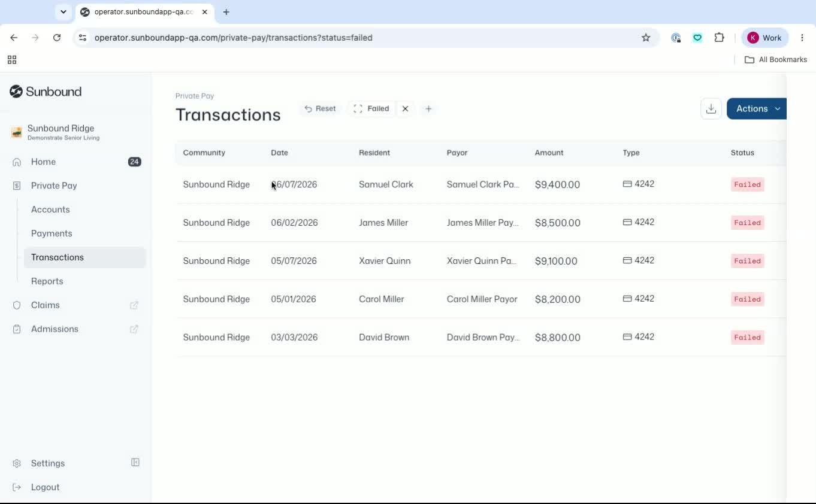
Task: Open the Samuel Clark transaction row
Action: tap(480, 184)
